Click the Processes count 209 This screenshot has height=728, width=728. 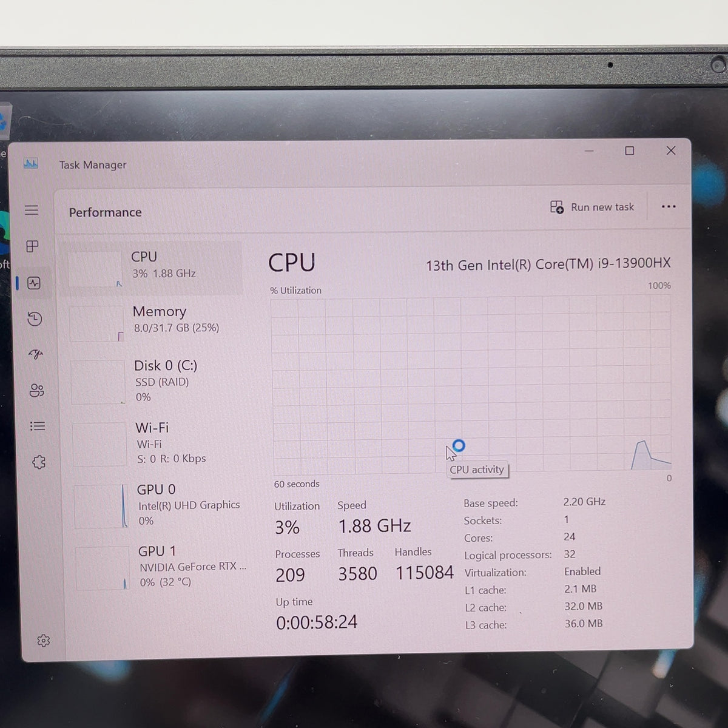(290, 575)
